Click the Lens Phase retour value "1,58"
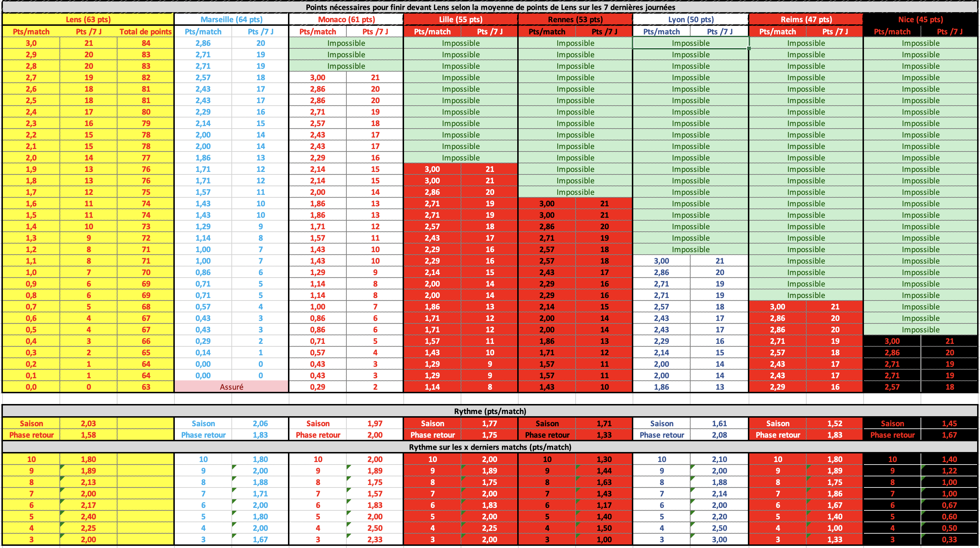 88,435
